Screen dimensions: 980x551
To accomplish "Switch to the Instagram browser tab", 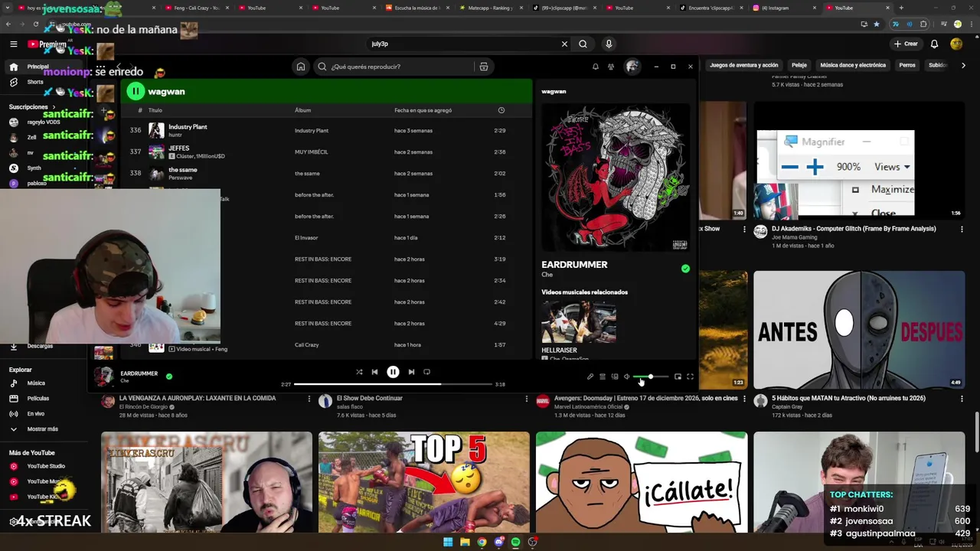I will 781,8.
